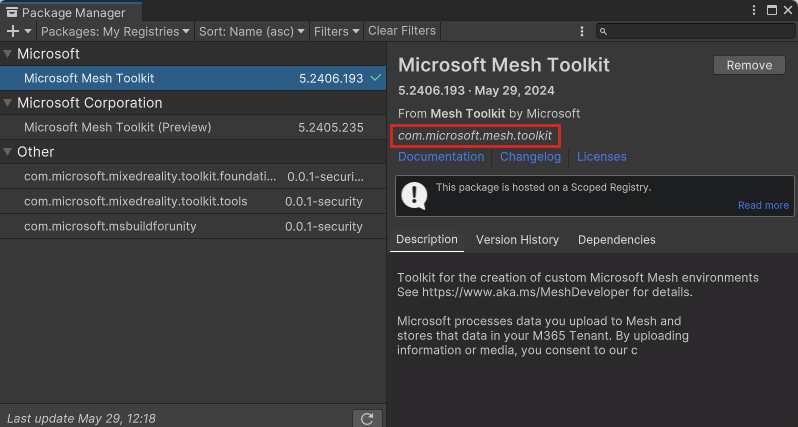Collapse the Other packages group
The height and width of the screenshot is (427, 798).
(x=9, y=152)
